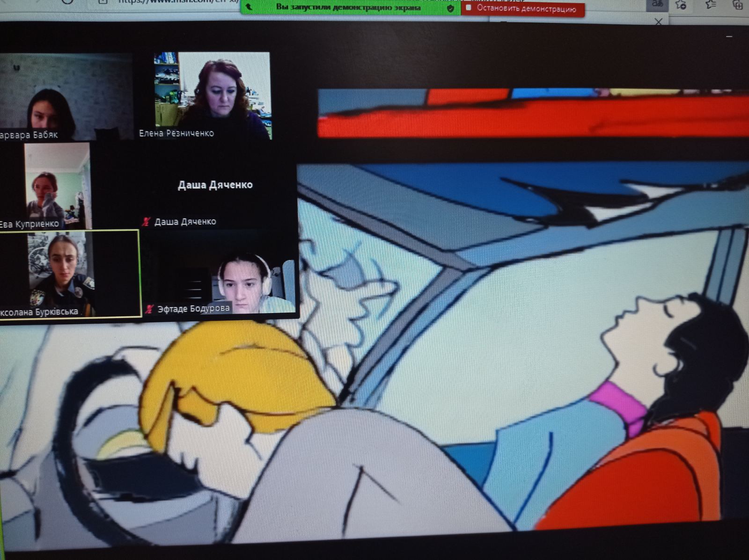This screenshot has height=560, width=749.
Task: Click the muted microphone icon for Даша Дяченко
Action: 147,221
